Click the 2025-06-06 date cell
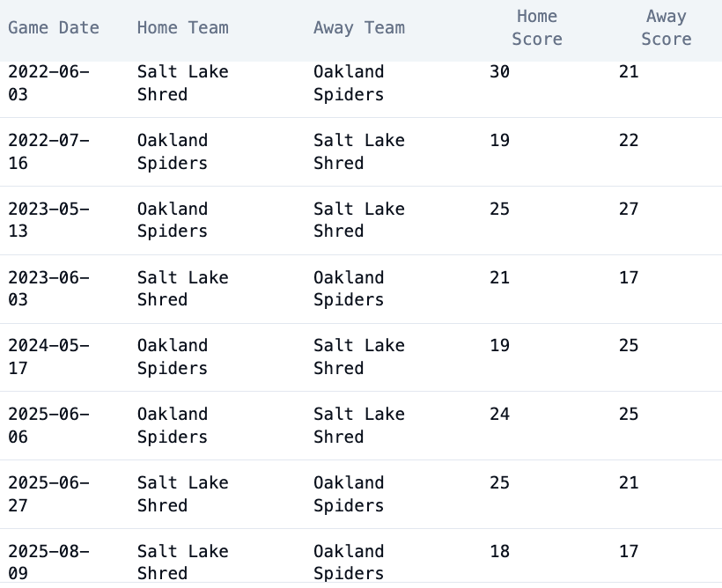This screenshot has width=722, height=588. click(x=48, y=425)
